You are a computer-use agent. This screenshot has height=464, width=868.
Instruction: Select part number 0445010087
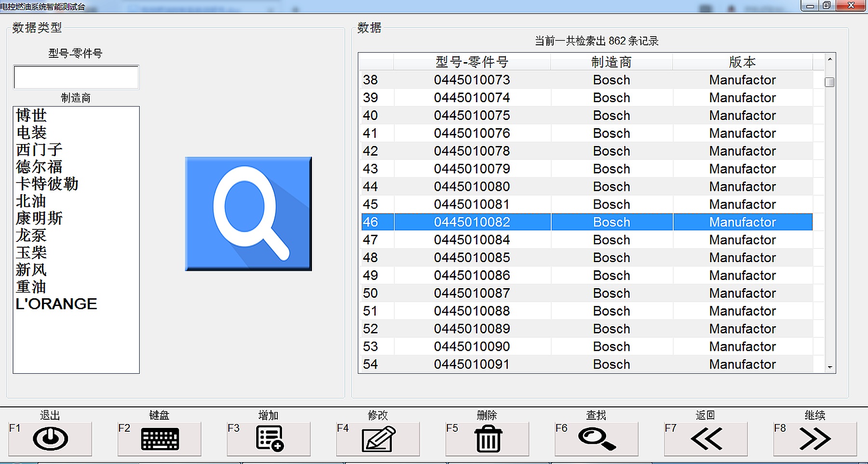[472, 293]
